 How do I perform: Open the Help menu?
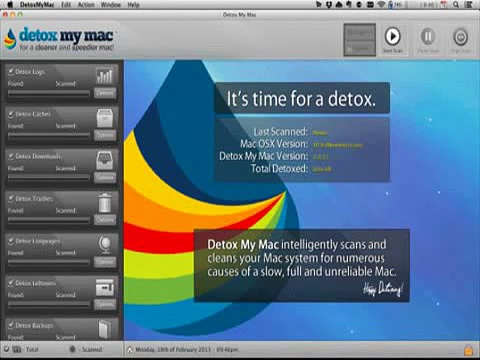pos(133,5)
